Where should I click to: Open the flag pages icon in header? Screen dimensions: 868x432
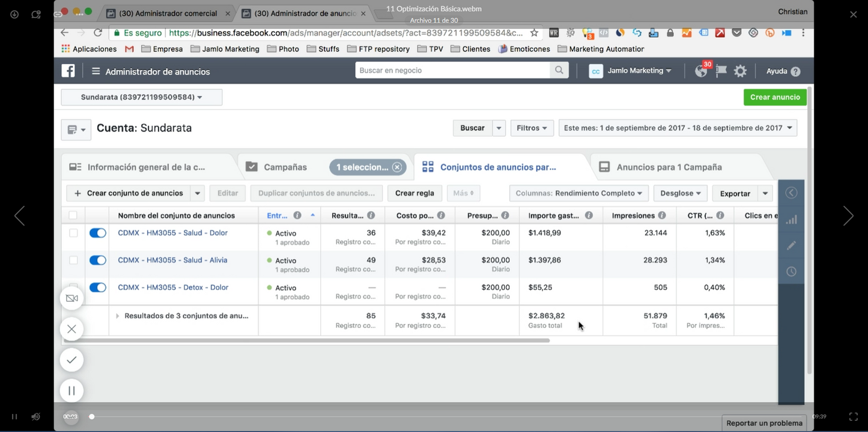[721, 71]
